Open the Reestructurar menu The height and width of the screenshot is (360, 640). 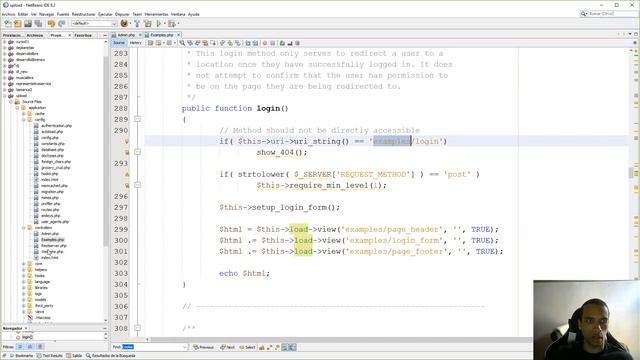pos(83,14)
